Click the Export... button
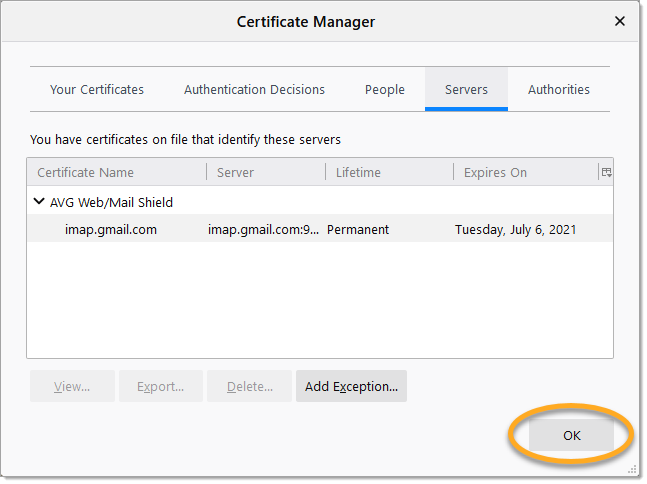Viewport: 647px width, 484px height. click(161, 386)
